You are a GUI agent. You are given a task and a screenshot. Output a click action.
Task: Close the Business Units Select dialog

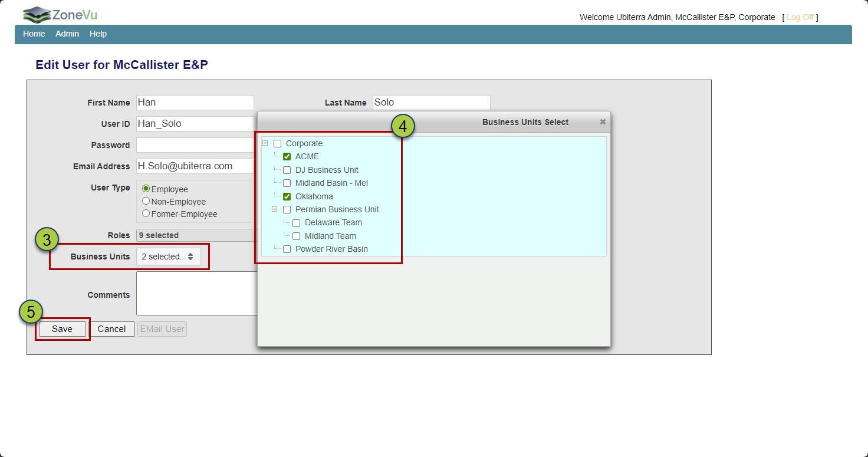603,122
